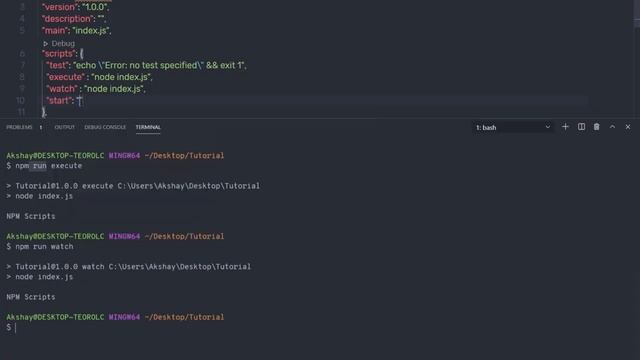Image resolution: width=640 pixels, height=360 pixels.
Task: Click line number 10 in gutter
Action: (20, 100)
